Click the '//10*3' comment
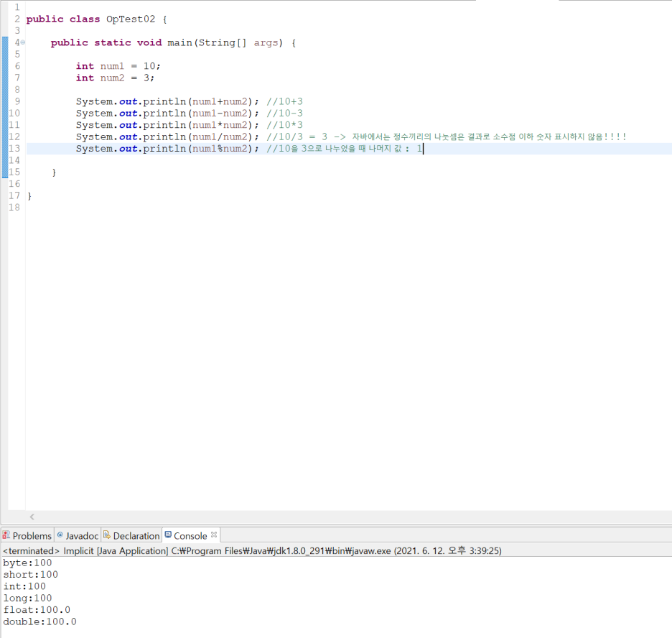The width and height of the screenshot is (672, 638). coord(284,125)
